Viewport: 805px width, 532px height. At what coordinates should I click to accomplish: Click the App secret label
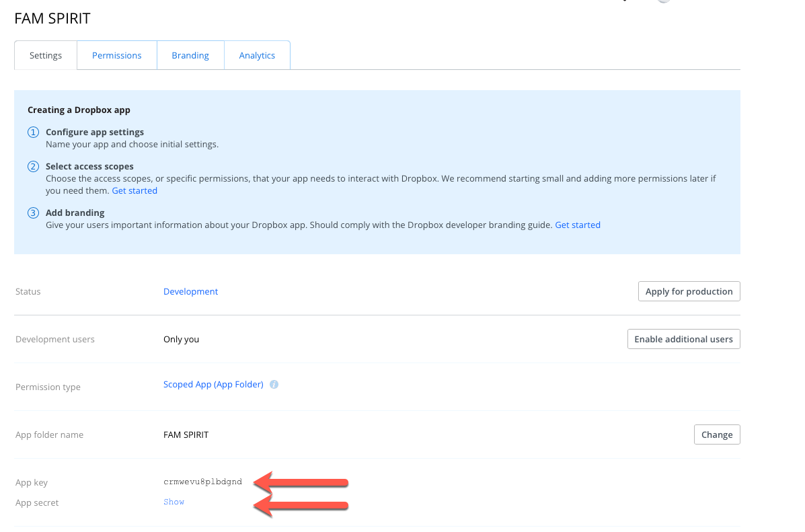click(37, 502)
